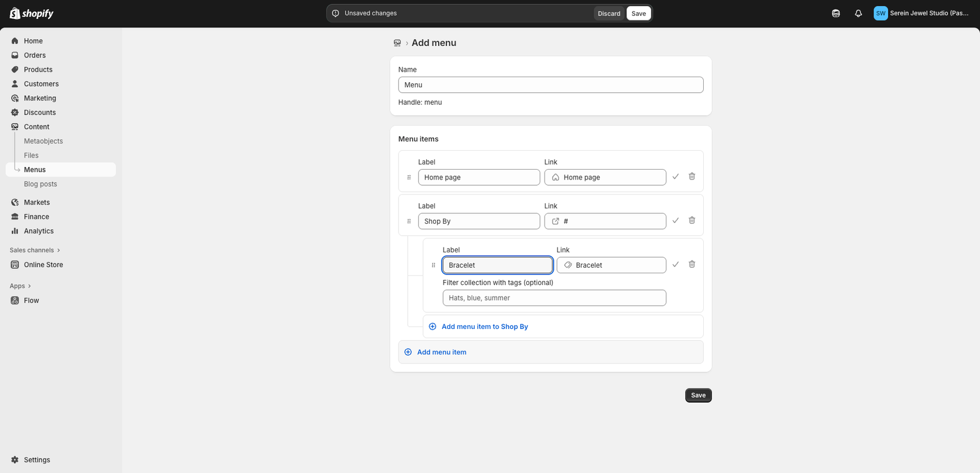980x473 pixels.
Task: Open the notifications bell
Action: (858, 13)
